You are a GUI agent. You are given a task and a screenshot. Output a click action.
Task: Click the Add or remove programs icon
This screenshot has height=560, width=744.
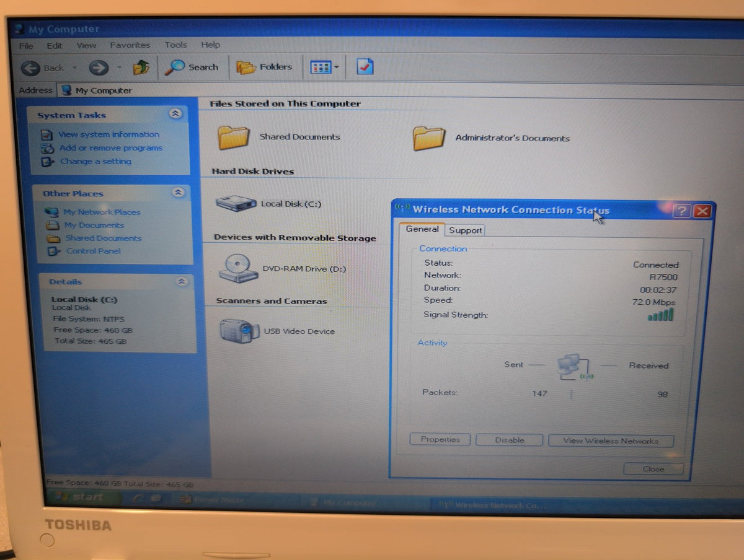48,149
